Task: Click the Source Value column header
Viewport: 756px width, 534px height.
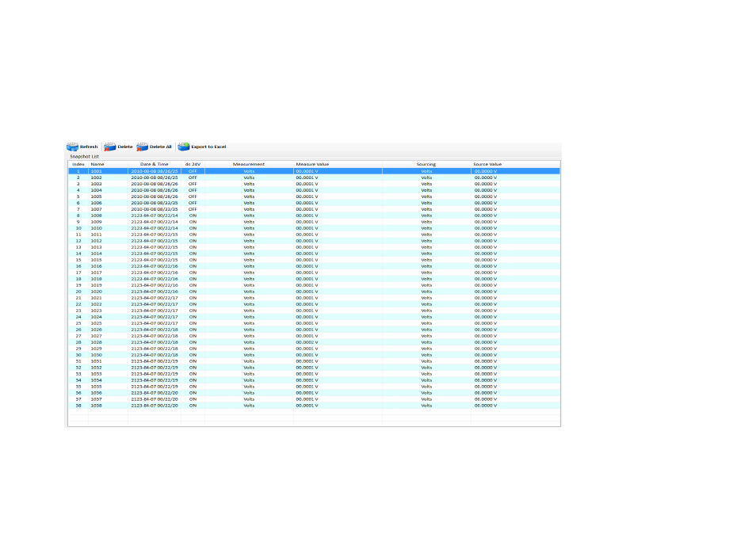Action: 515,164
